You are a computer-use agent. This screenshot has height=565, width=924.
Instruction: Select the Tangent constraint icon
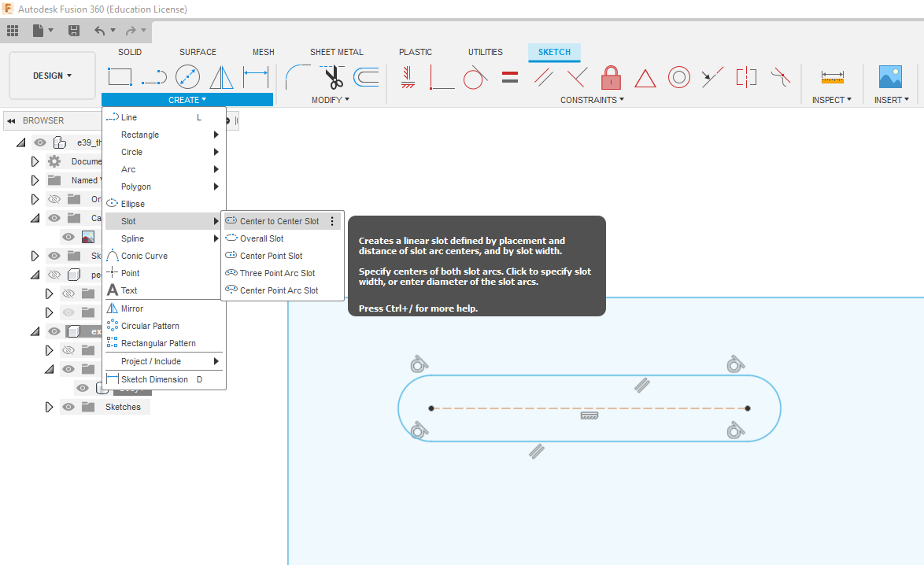(475, 77)
